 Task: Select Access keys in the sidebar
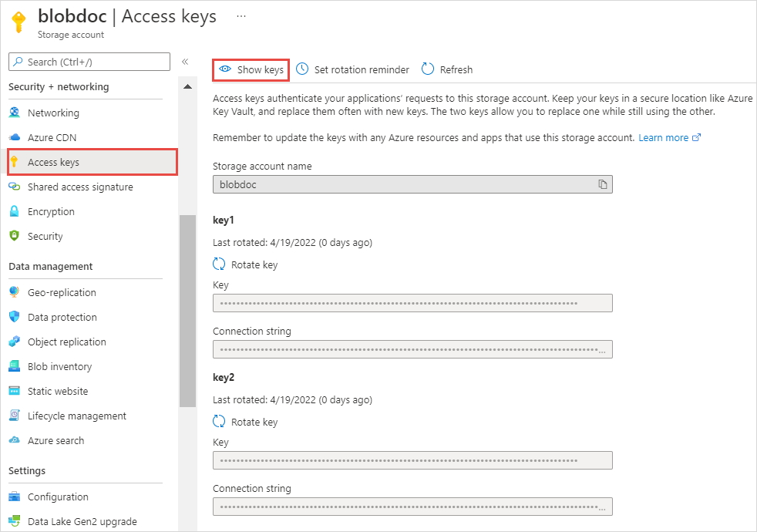[x=93, y=162]
